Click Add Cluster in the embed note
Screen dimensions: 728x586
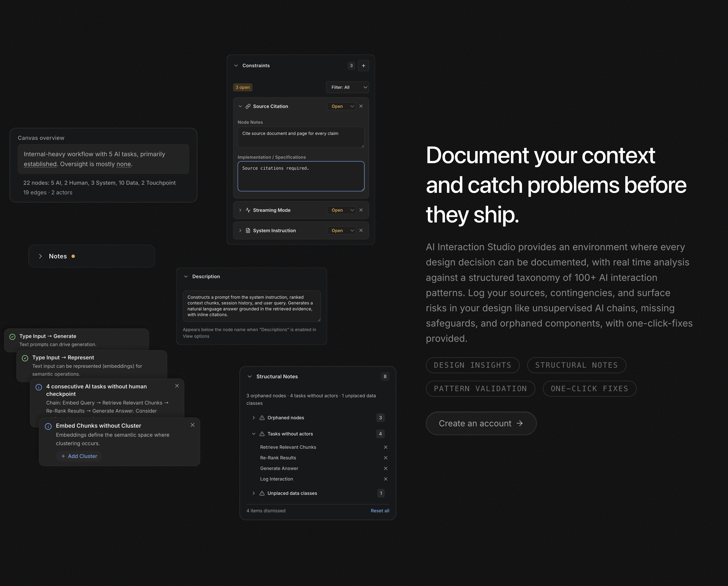[79, 456]
